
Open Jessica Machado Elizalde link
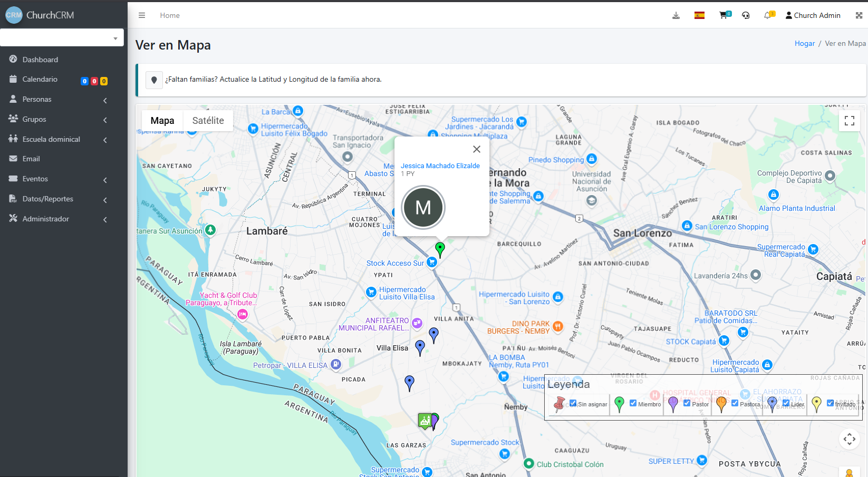pyautogui.click(x=440, y=166)
